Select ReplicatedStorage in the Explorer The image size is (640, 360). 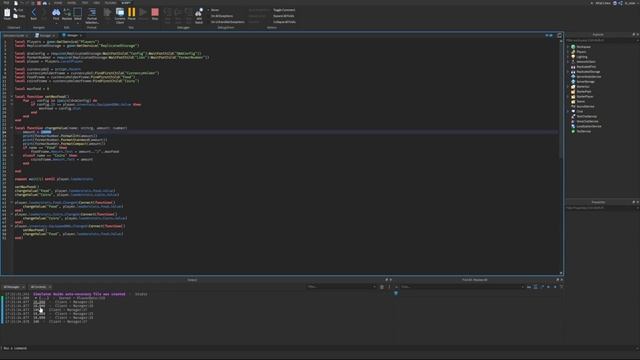pos(588,72)
